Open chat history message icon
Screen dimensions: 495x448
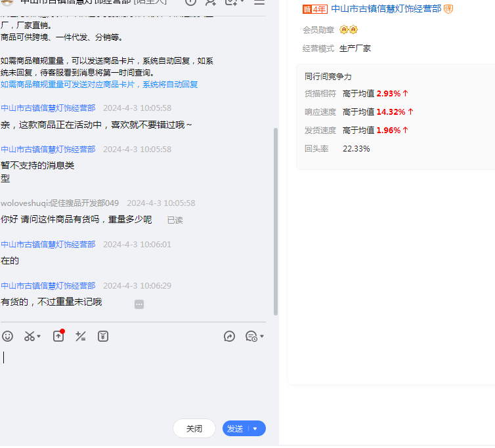[251, 336]
